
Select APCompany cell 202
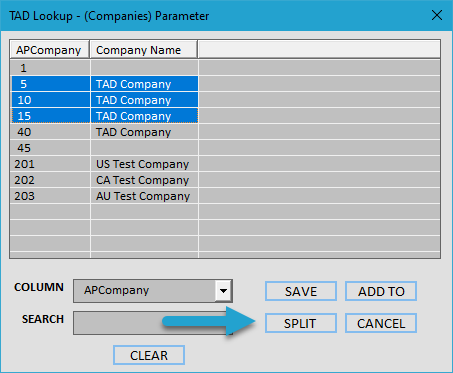tap(50, 180)
